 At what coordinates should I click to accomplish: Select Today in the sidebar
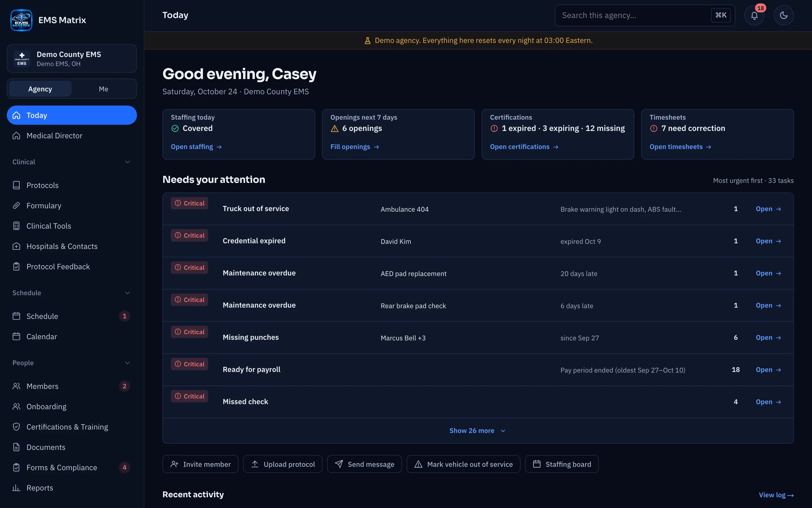(x=72, y=115)
